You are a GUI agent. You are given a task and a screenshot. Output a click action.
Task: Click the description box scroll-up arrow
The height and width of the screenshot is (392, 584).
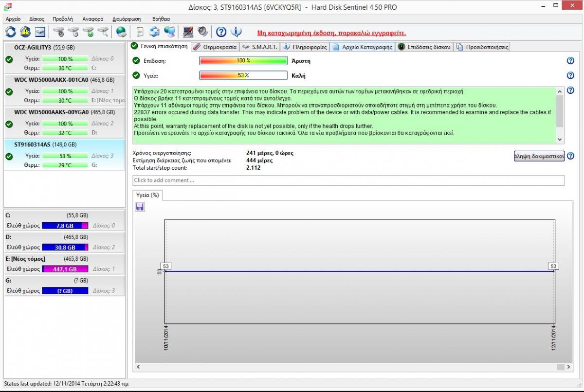[560, 91]
